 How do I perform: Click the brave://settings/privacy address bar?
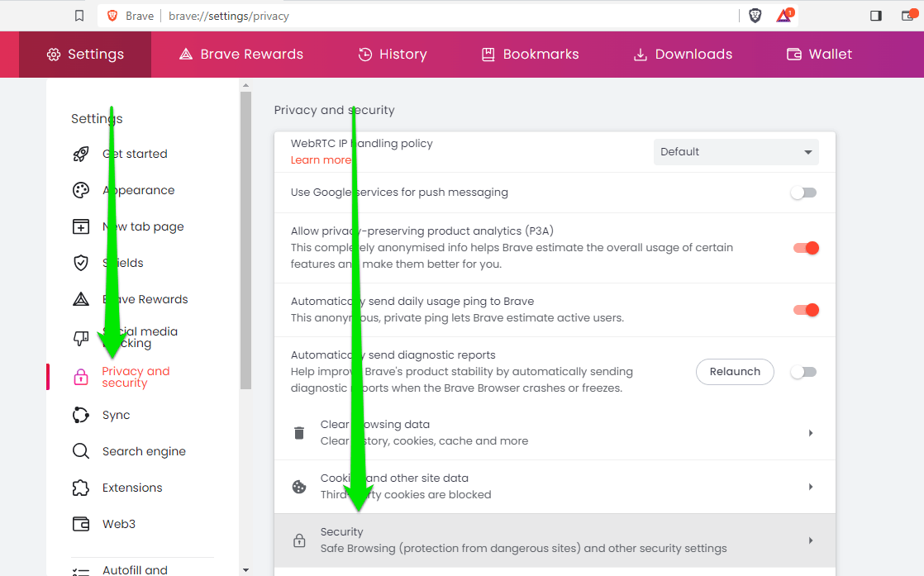pyautogui.click(x=229, y=16)
